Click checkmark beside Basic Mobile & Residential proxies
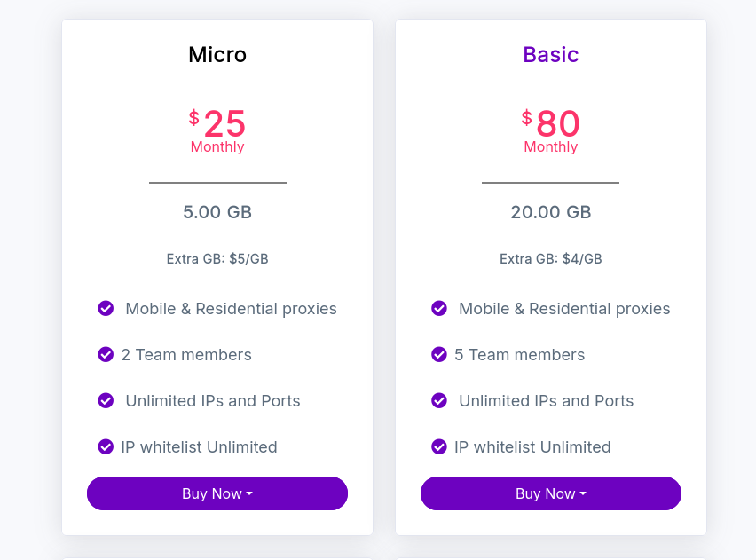Screen dimensions: 756x560 pyautogui.click(x=439, y=308)
